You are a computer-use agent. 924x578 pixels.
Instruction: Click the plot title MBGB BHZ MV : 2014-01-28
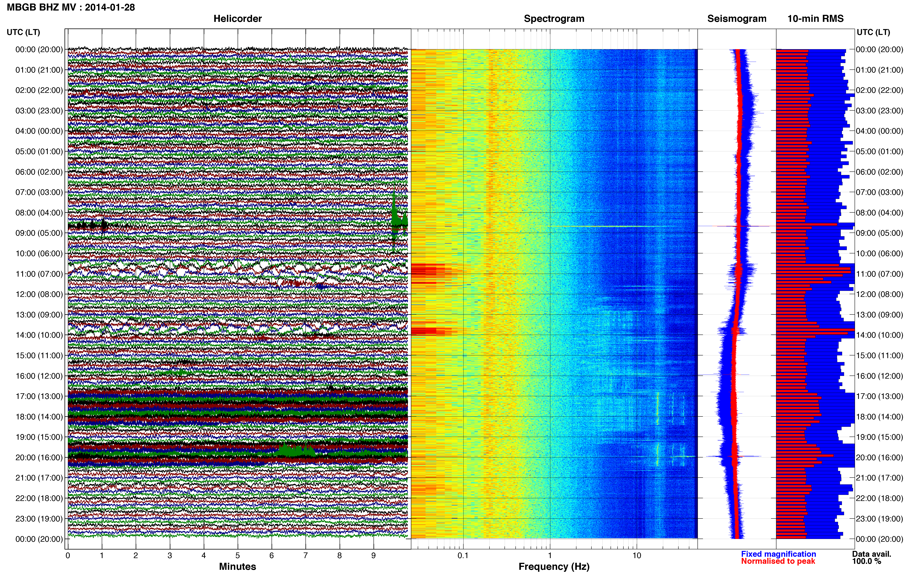[x=71, y=7]
